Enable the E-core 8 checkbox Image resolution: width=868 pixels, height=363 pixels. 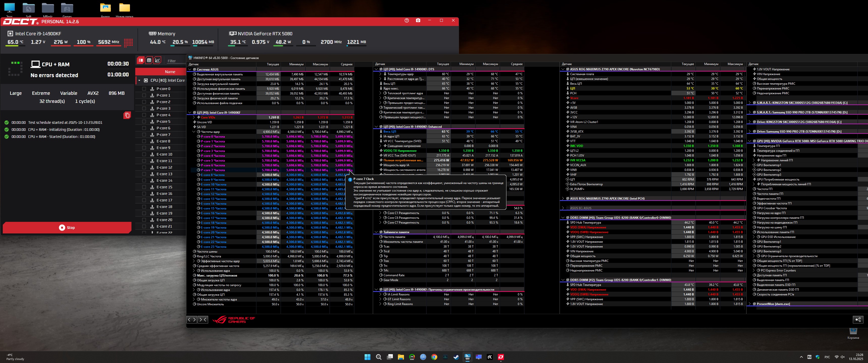tap(144, 141)
